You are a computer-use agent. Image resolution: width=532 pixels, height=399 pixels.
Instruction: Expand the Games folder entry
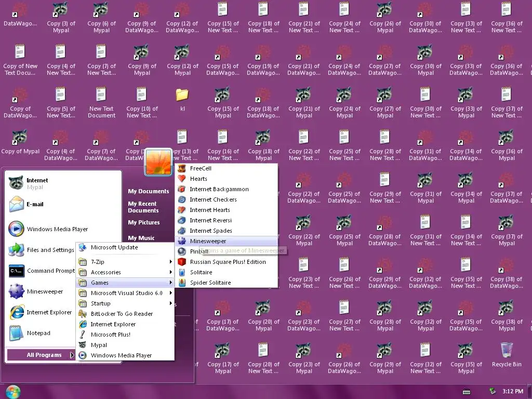(x=125, y=283)
